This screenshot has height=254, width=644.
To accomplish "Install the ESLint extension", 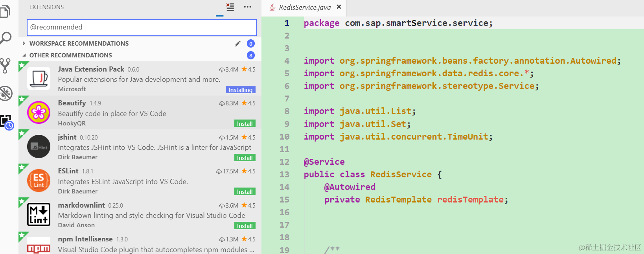I will 245,191.
